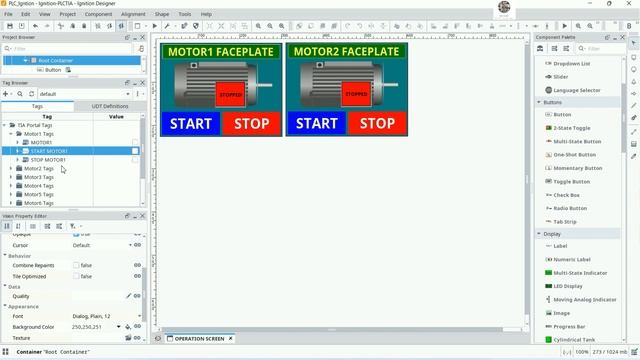Viewport: 640px width, 360px height.
Task: Click the expand all icon in Component Palette
Action: pos(554,49)
